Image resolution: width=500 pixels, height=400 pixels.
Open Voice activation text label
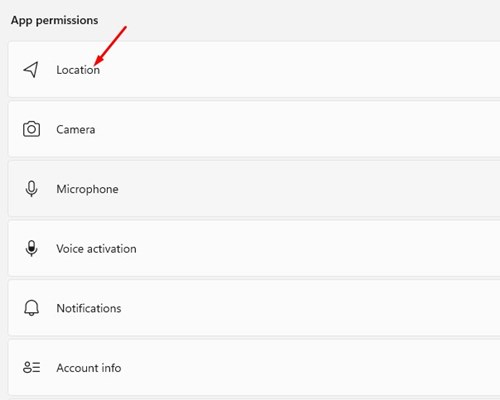[96, 249]
